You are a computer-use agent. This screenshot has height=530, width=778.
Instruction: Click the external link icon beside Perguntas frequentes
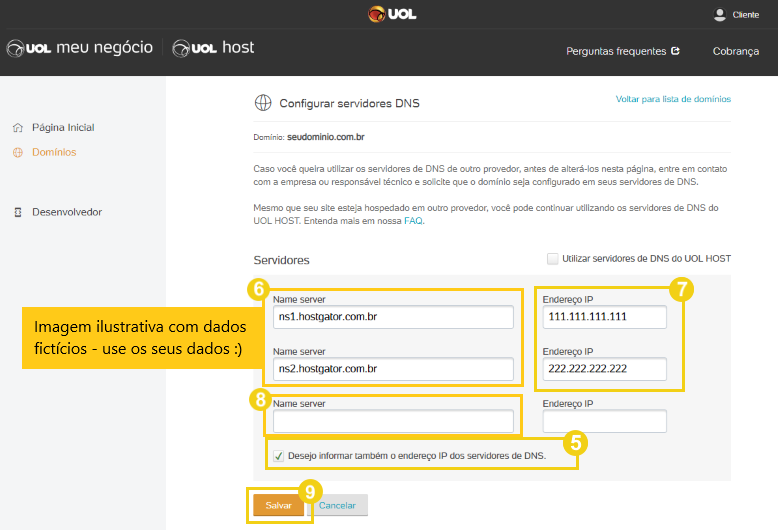(675, 51)
